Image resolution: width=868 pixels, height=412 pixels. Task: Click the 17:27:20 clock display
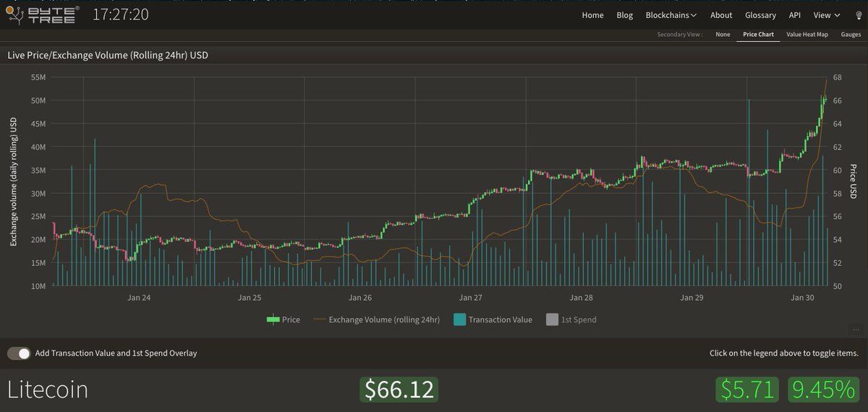(121, 14)
